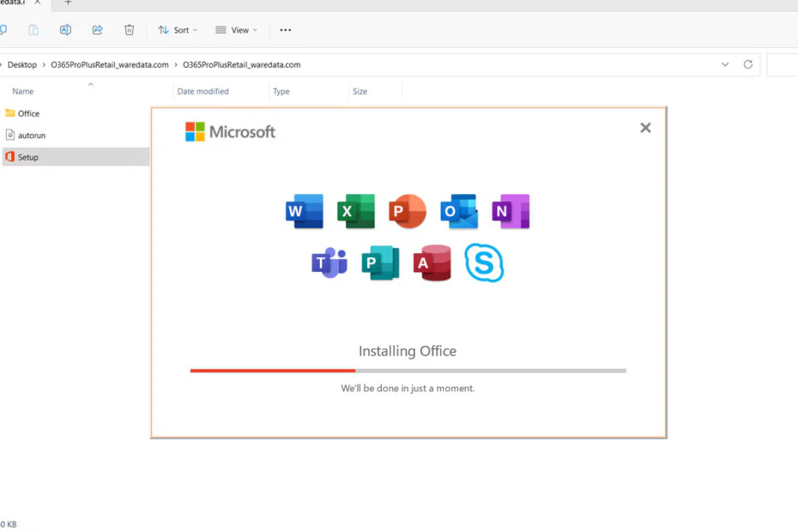
Task: Click the Access app icon
Action: [432, 263]
